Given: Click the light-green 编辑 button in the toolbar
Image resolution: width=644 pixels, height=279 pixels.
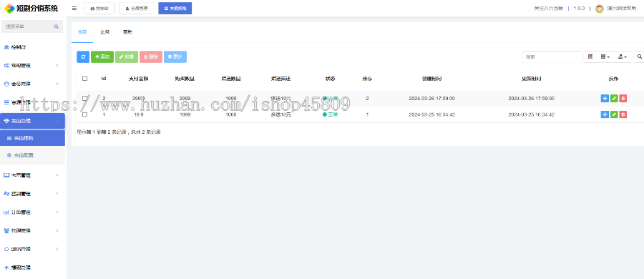Looking at the screenshot, I should coord(127,57).
